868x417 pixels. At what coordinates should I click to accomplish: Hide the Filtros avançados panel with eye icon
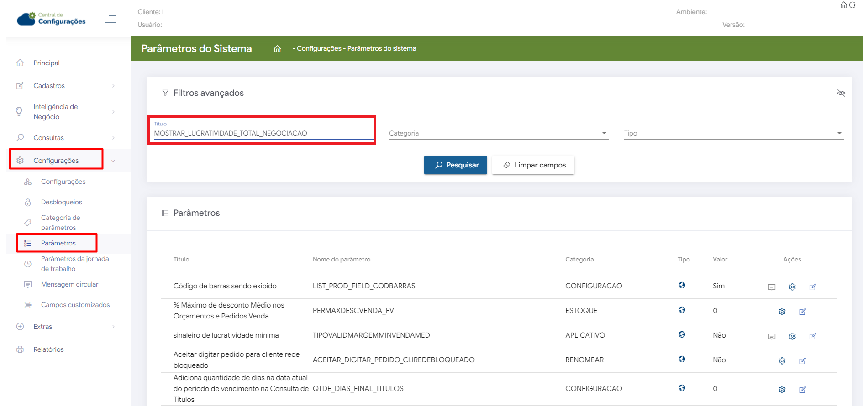point(841,93)
